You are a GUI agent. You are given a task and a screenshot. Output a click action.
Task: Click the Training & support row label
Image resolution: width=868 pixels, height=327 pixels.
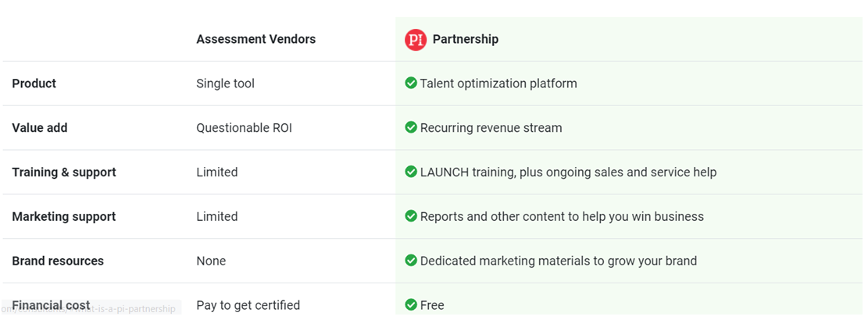[64, 172]
